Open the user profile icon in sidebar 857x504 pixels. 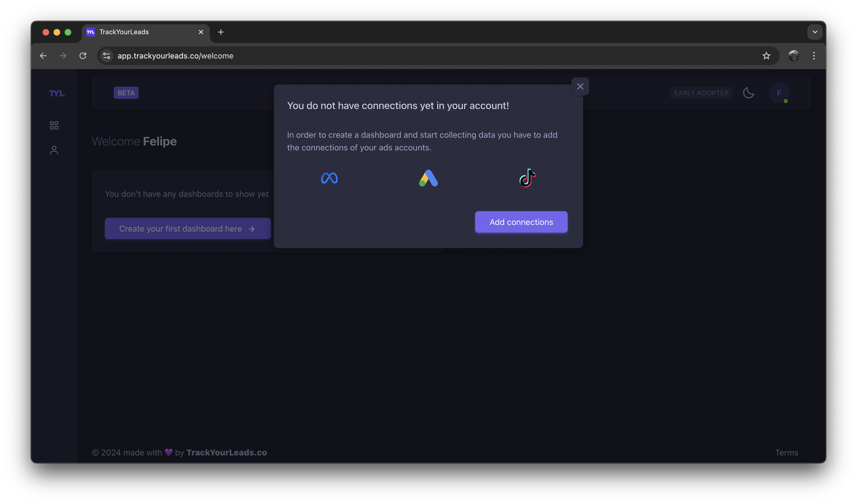[x=54, y=150]
